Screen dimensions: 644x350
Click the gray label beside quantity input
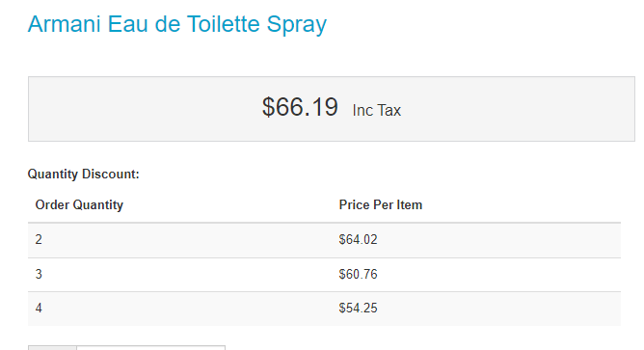[x=52, y=348]
